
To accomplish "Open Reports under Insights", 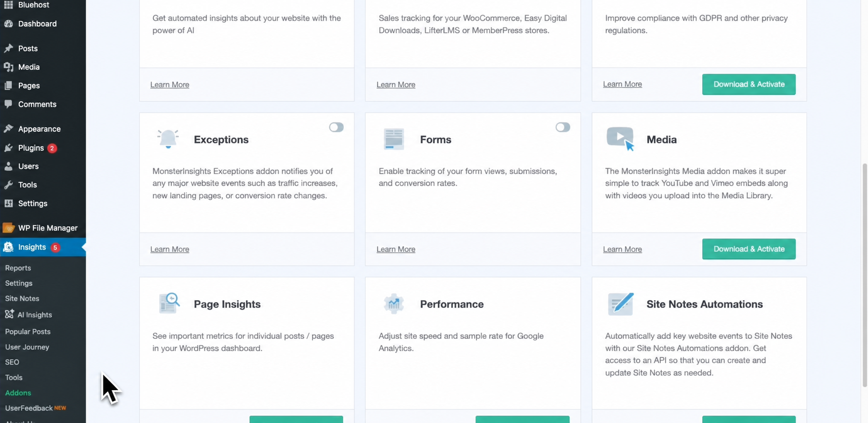I will click(18, 268).
